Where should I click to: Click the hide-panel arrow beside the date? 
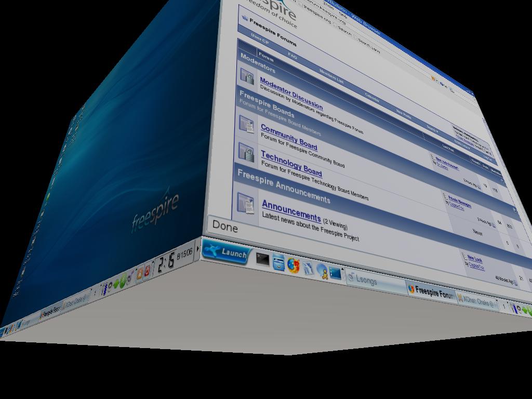[x=198, y=249]
